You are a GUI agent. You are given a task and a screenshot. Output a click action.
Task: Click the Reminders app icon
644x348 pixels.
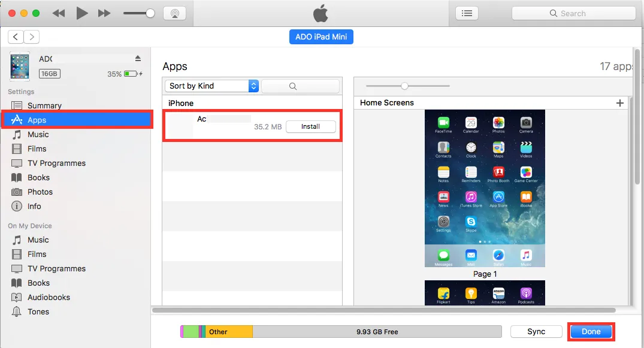click(x=471, y=172)
